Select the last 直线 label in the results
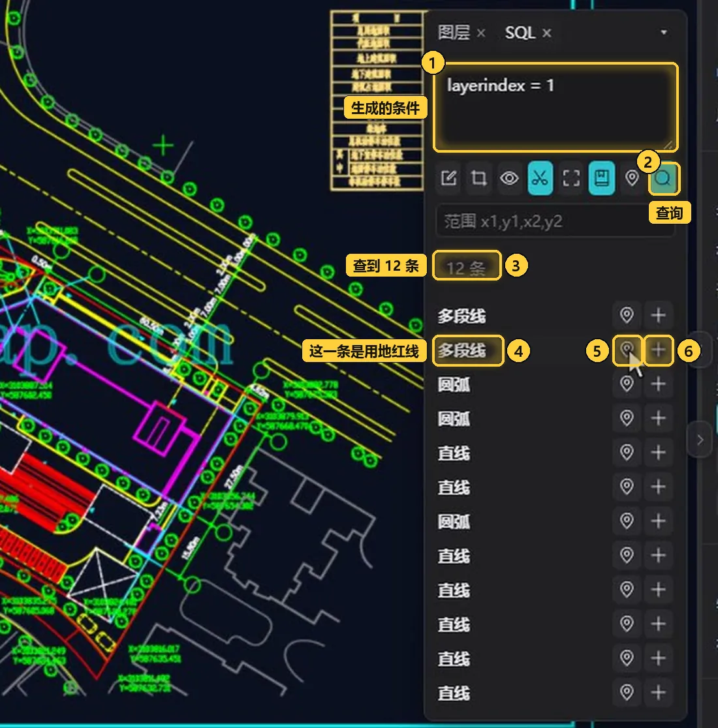Screen dimensions: 718x728 [454, 693]
